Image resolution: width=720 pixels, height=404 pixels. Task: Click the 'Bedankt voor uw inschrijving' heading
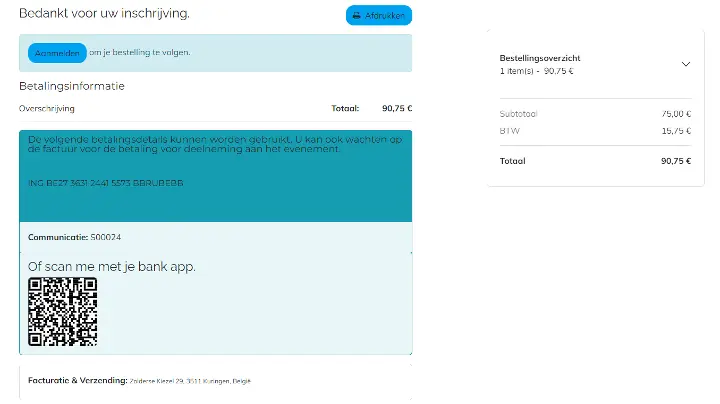[104, 13]
